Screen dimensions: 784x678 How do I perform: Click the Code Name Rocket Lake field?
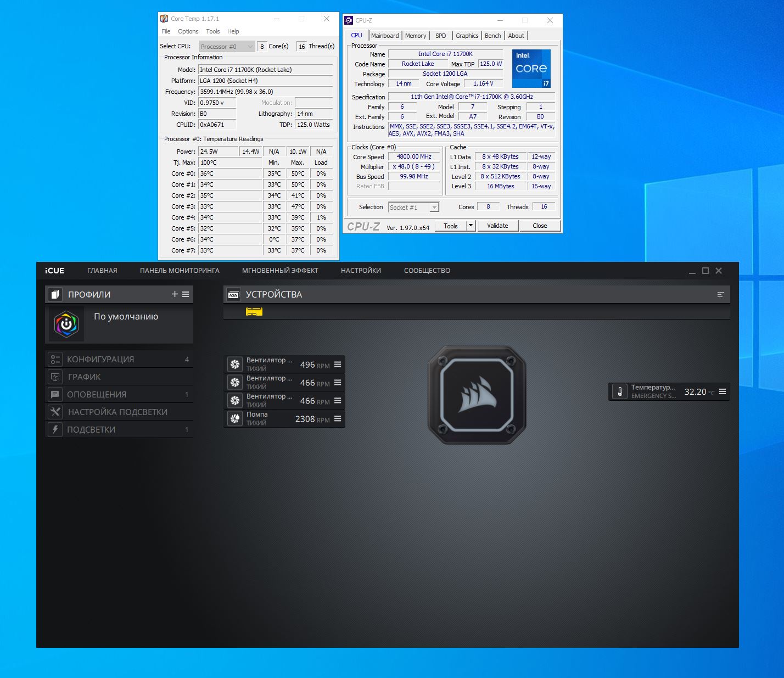[x=418, y=64]
